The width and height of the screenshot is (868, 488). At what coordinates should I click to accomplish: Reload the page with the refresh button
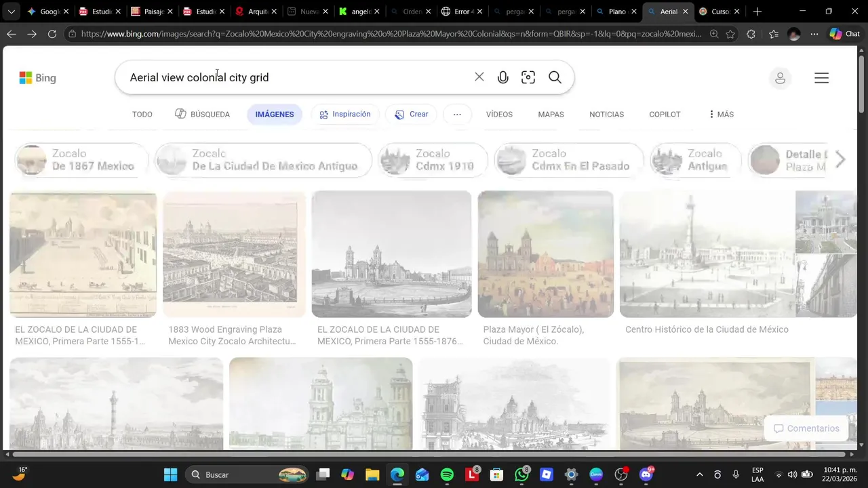tap(52, 34)
